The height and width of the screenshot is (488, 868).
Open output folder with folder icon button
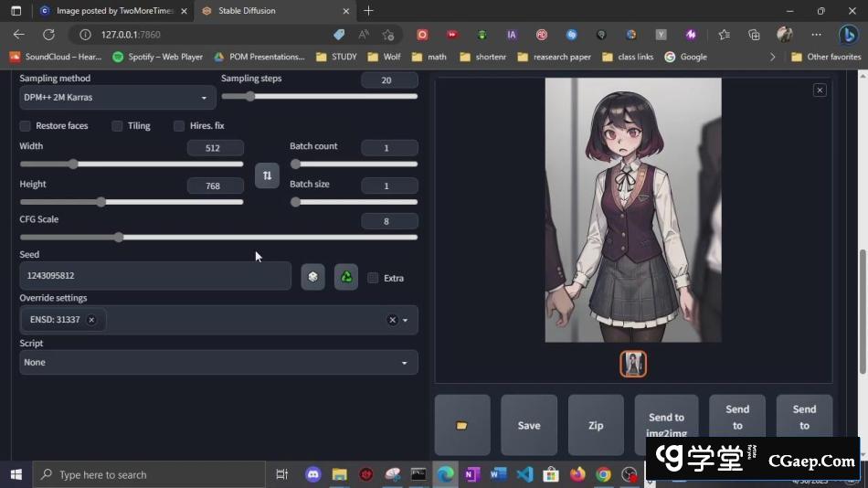462,425
